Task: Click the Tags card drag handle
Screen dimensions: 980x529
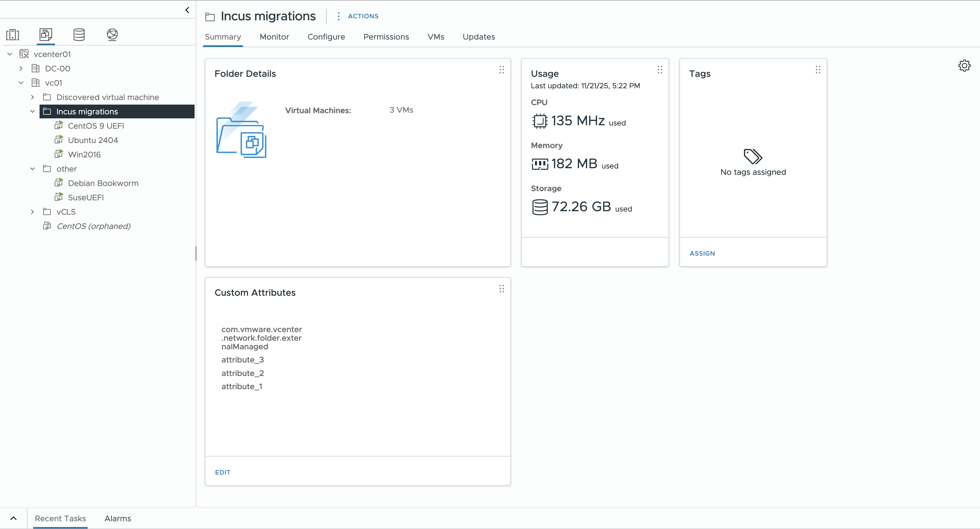Action: point(818,70)
